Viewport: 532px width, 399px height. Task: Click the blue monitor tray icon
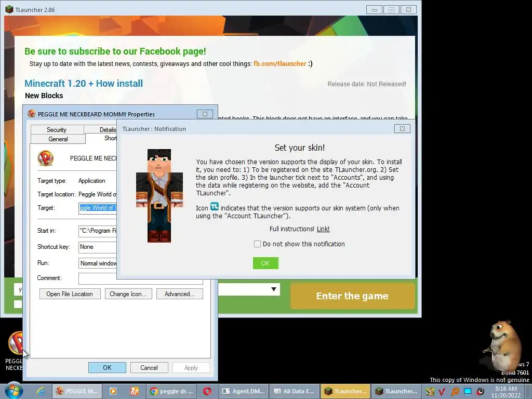(468, 392)
